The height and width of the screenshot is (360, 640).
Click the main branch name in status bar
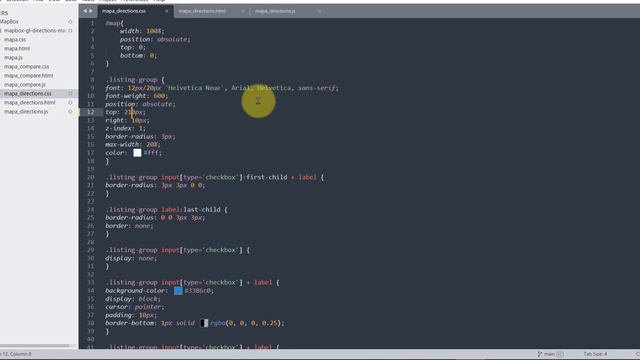[549, 354]
